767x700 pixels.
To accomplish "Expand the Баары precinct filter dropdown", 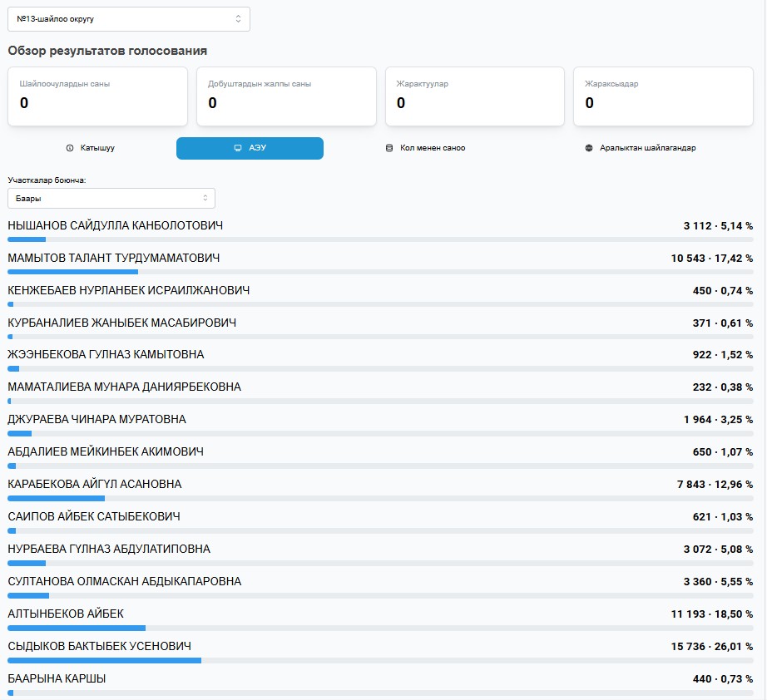I will 111,198.
